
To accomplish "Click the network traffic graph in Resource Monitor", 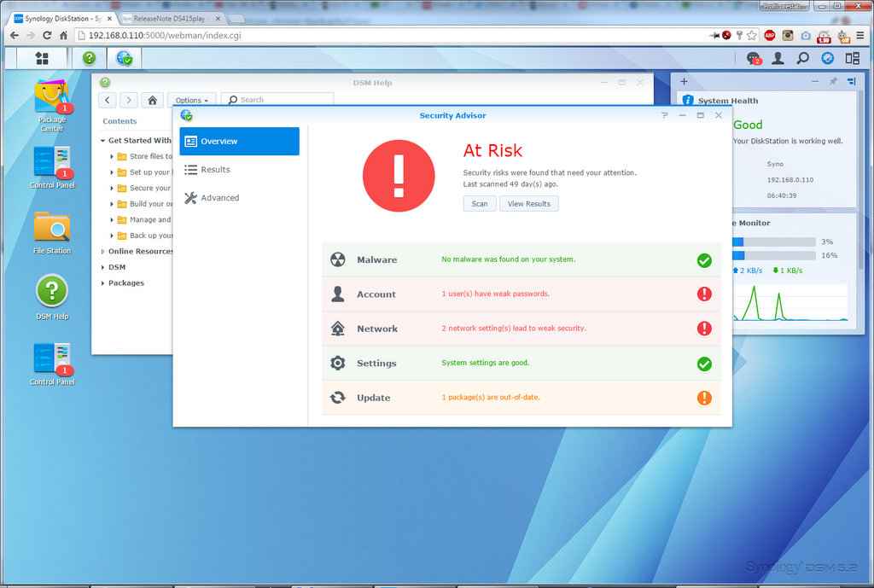I will [790, 301].
